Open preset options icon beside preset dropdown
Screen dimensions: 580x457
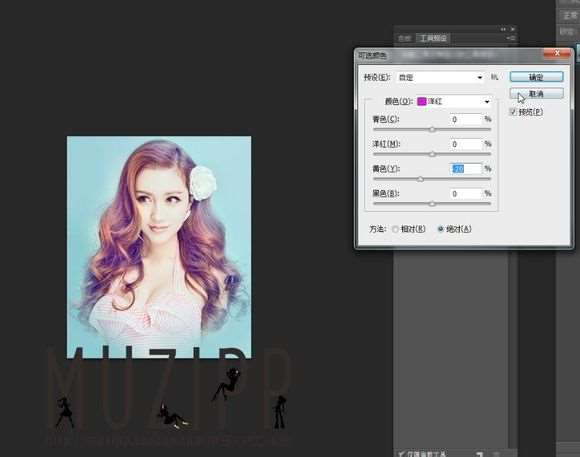point(495,77)
